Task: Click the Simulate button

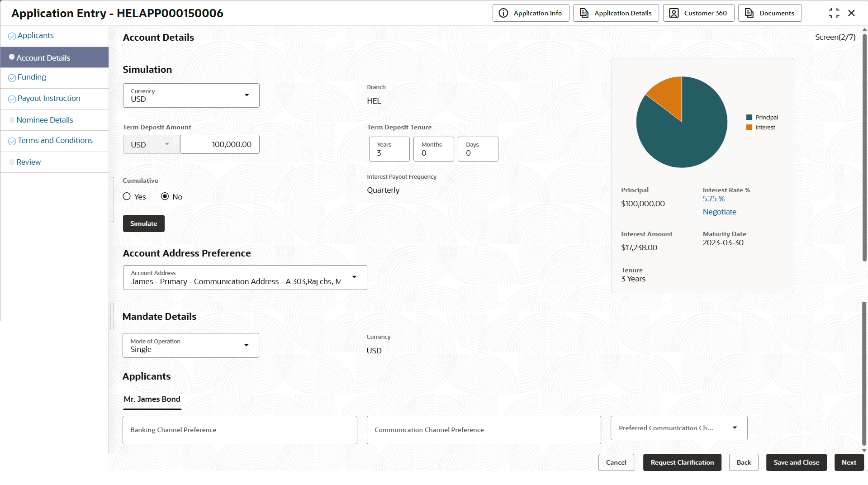Action: point(143,223)
